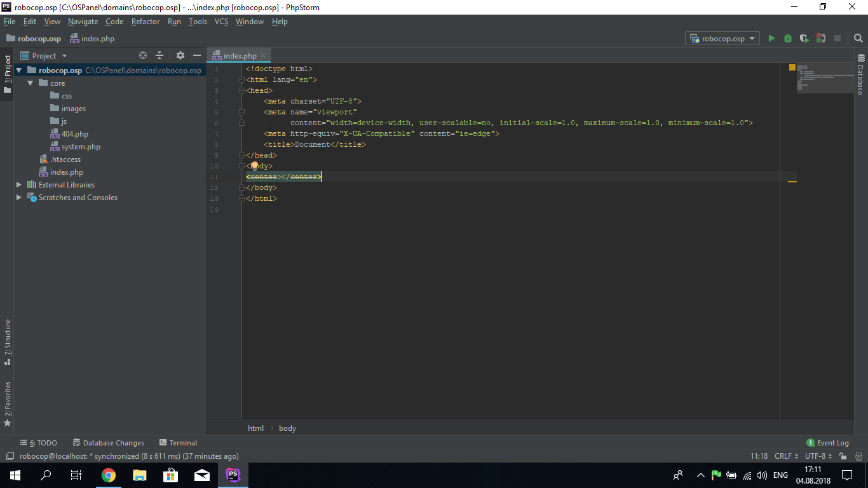Open the robocop.osp run configuration dropdown

[x=723, y=39]
